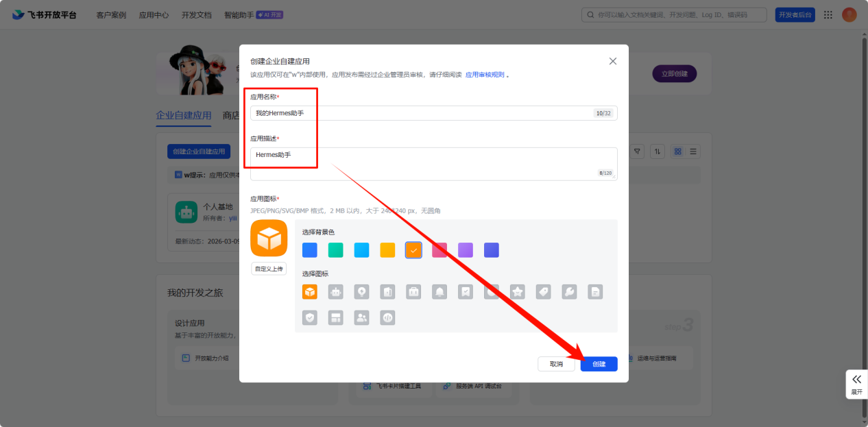Open the user avatar menu
868x427 pixels.
click(x=849, y=14)
